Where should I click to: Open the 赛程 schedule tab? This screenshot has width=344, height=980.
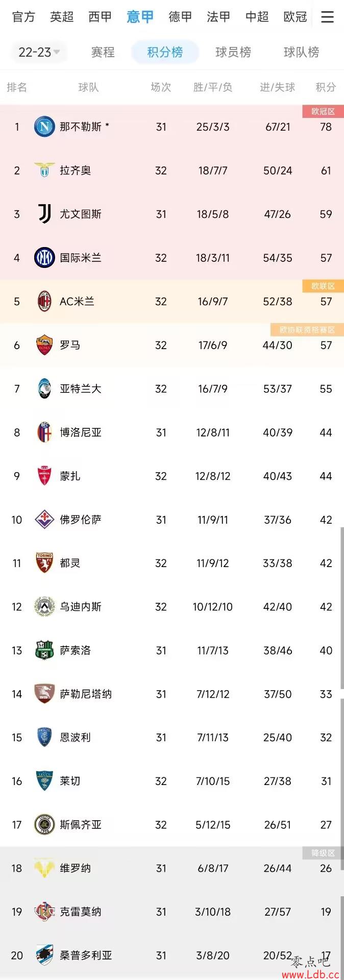tap(103, 52)
